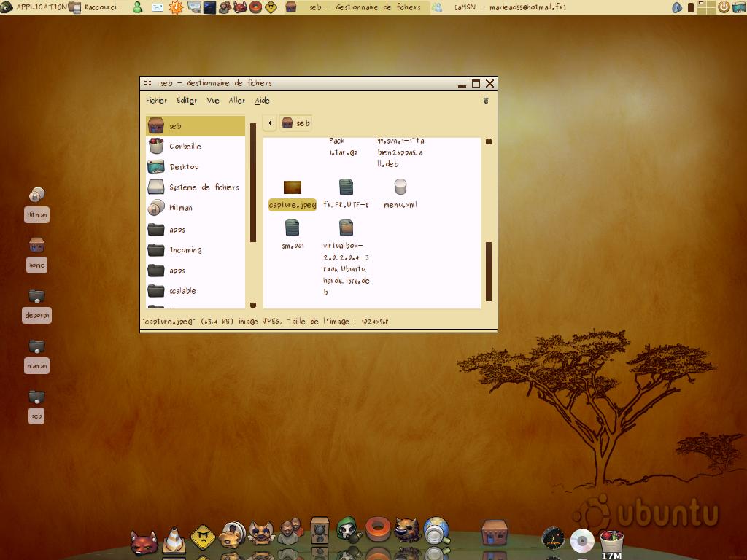Click the orange sun icon in panel
Screen dimensions: 747x560
coord(176,7)
